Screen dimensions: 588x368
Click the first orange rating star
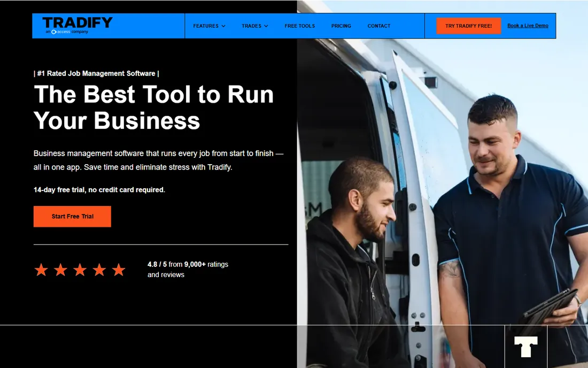(41, 270)
